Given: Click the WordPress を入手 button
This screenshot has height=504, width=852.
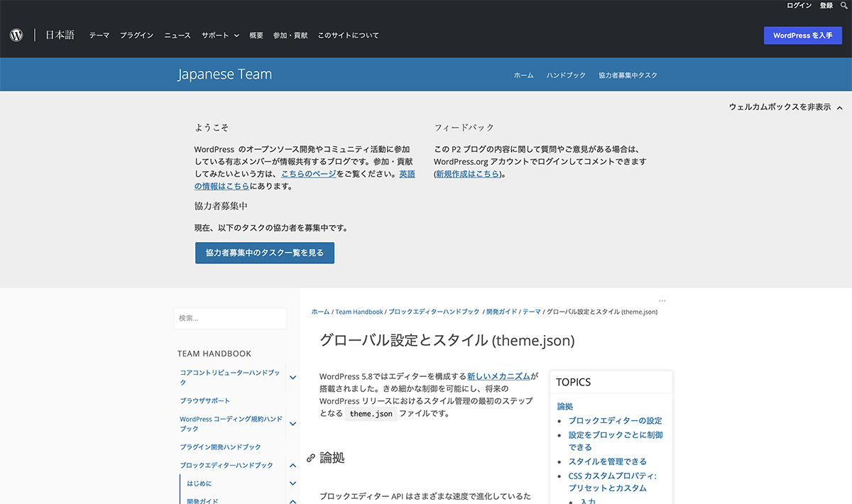Looking at the screenshot, I should (x=802, y=35).
